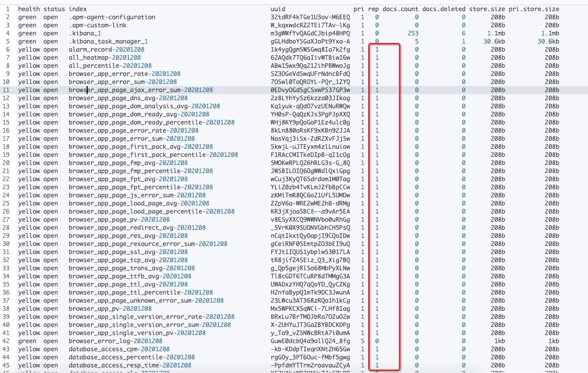Click the 'alarm_record-20201208' index name
588x373 pixels.
pyautogui.click(x=106, y=50)
